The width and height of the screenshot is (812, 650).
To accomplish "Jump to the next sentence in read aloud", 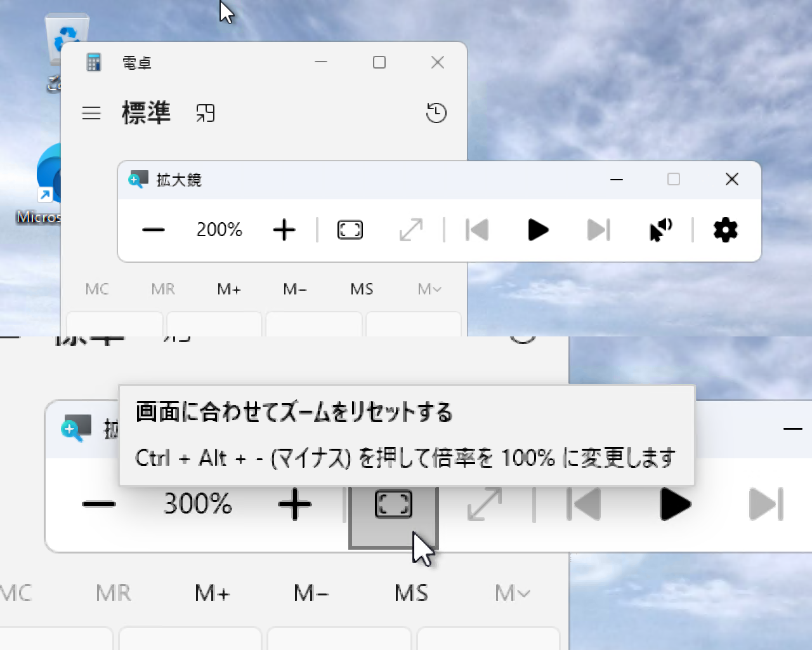I will (597, 230).
